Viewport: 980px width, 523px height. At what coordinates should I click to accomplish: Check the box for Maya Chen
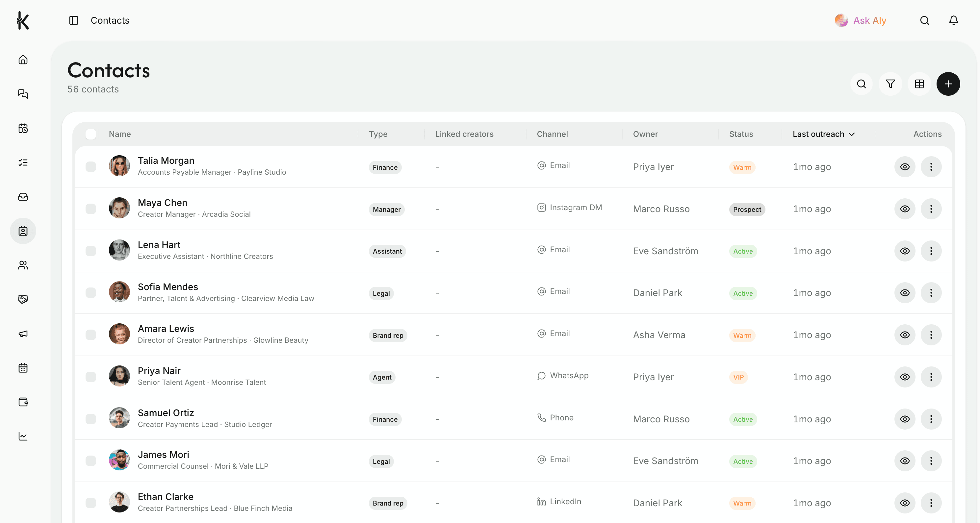coord(91,209)
